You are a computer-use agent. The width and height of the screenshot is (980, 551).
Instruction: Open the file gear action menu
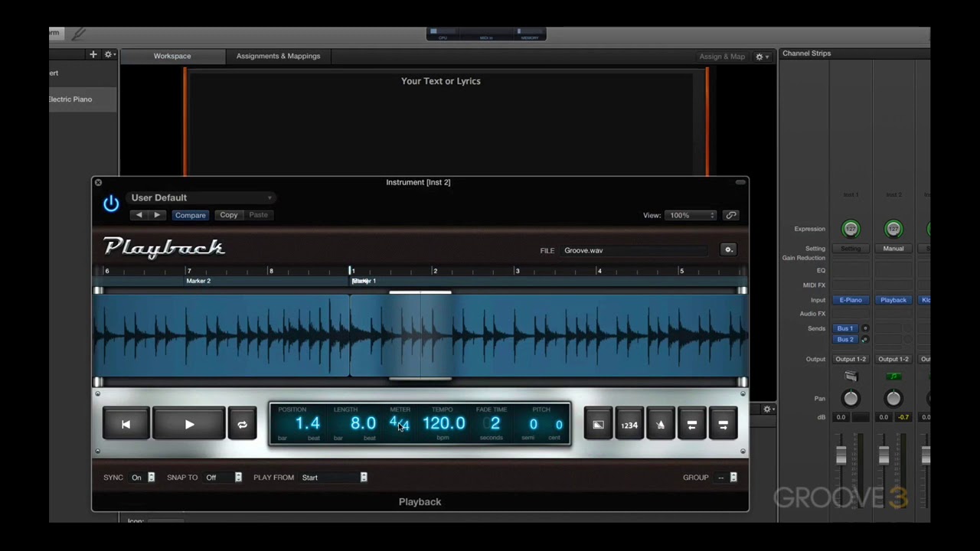(x=728, y=249)
